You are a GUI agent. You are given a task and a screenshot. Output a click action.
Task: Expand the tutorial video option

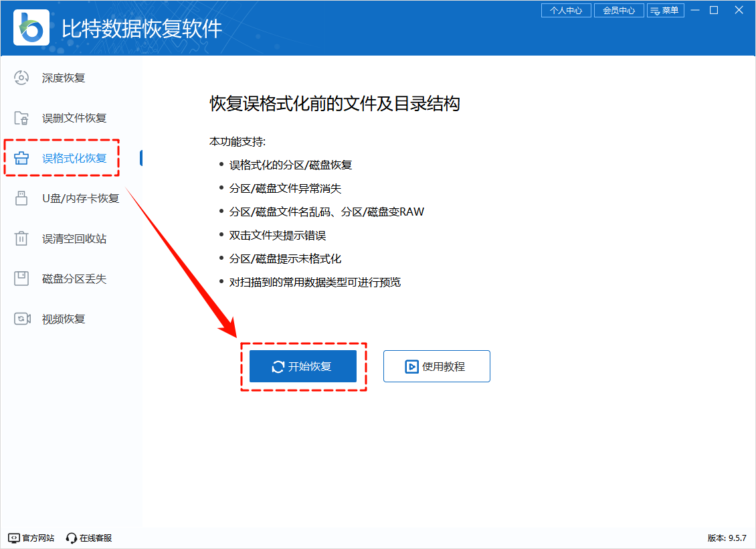pos(436,366)
